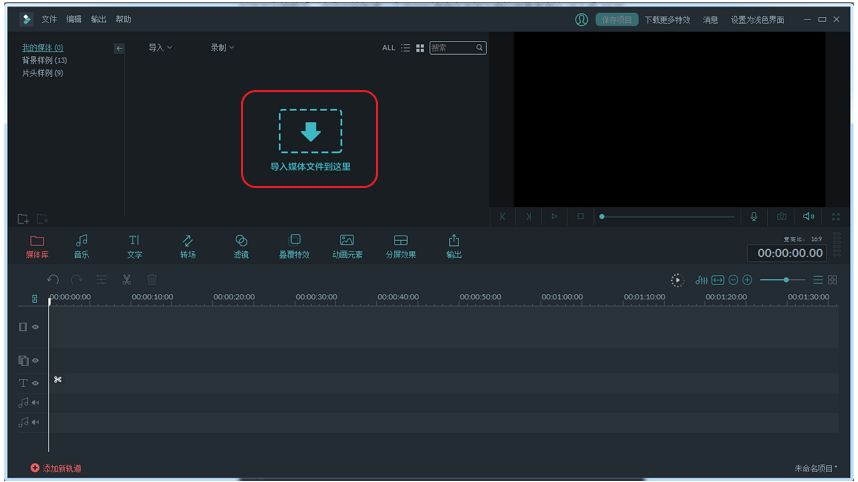Mute the first audio track
The height and width of the screenshot is (482, 858).
(35, 403)
